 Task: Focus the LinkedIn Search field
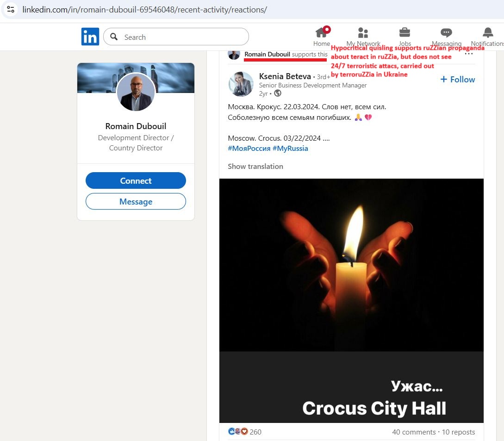(x=176, y=37)
